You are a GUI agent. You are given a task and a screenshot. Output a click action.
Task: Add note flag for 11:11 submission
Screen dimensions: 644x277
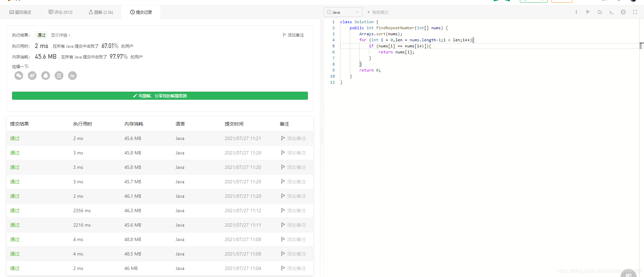293,225
